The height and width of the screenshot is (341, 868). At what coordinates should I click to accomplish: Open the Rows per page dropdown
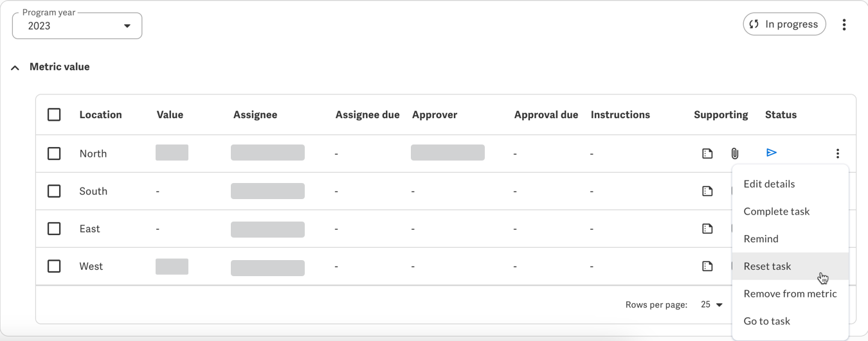tap(712, 305)
